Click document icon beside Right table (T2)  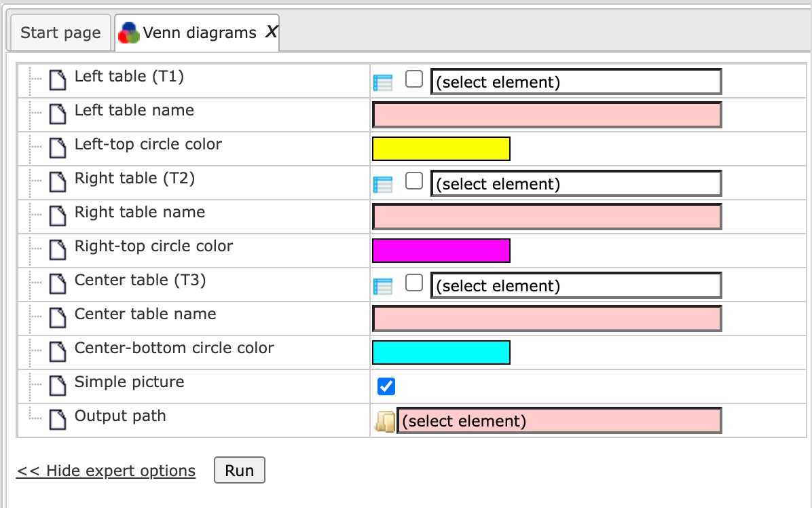click(x=58, y=182)
